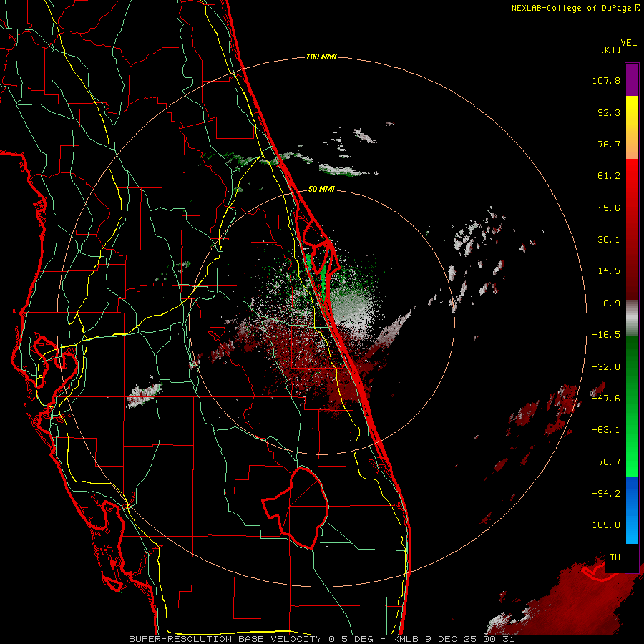644x644 pixels.
Task: Select the -32.0 scale value
Action: (x=606, y=367)
